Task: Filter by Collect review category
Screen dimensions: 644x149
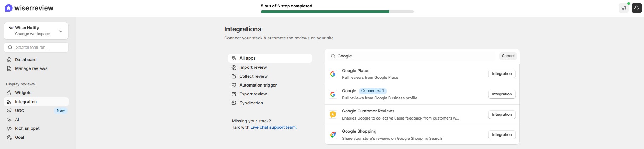Action: [x=270, y=76]
